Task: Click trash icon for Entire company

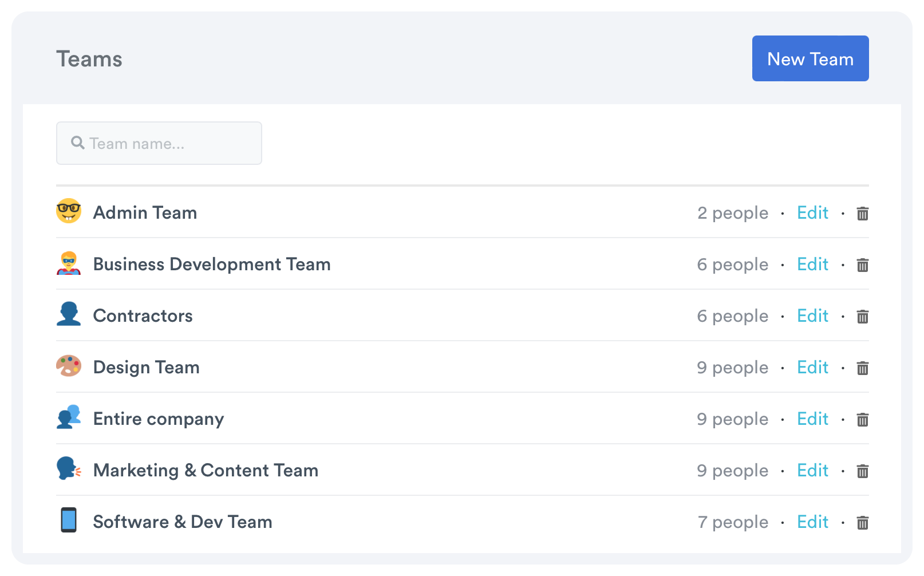Action: 862,420
